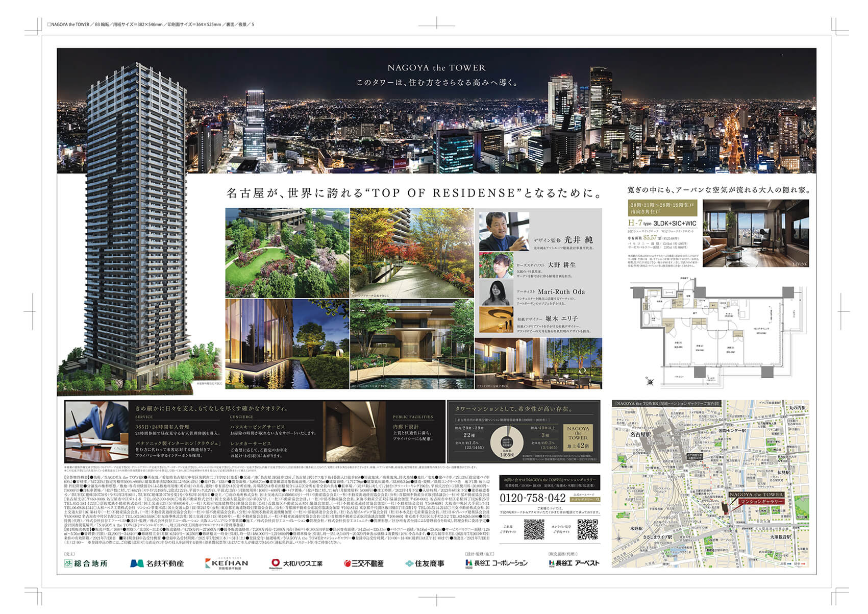
Task: Click the H-7 type 3LDK+SIC+WIC label
Action: tap(662, 223)
